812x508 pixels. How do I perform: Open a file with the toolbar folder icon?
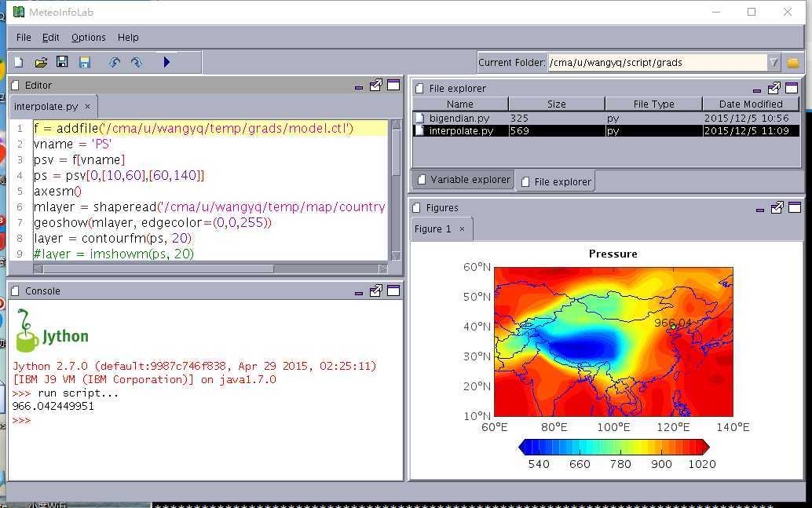click(41, 63)
